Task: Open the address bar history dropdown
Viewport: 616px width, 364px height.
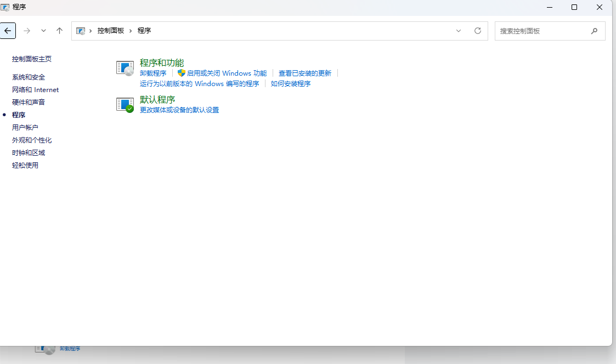Action: (459, 31)
